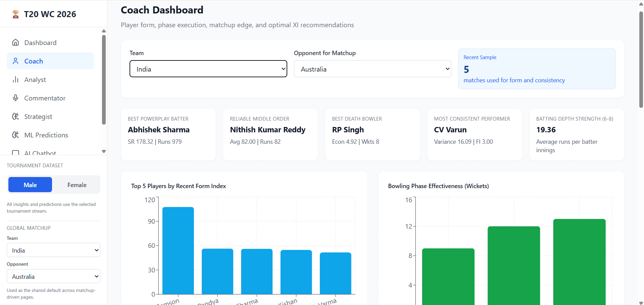Open the Opponent for Matchup dropdown
Viewport: 644px width, 305px height.
click(372, 69)
